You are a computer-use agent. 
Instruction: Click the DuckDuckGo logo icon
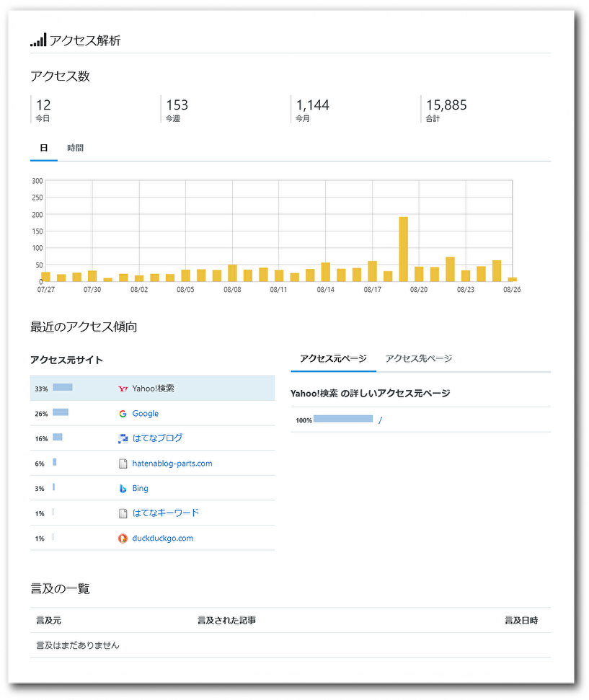tap(123, 539)
